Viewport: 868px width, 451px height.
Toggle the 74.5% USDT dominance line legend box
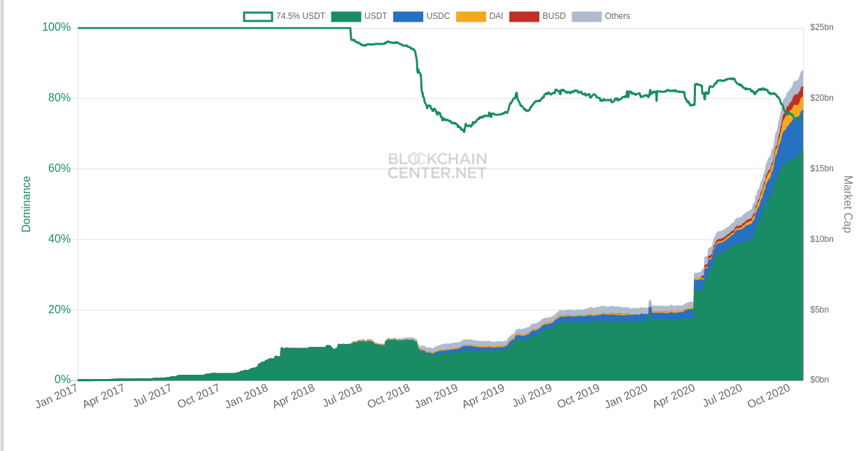point(258,16)
